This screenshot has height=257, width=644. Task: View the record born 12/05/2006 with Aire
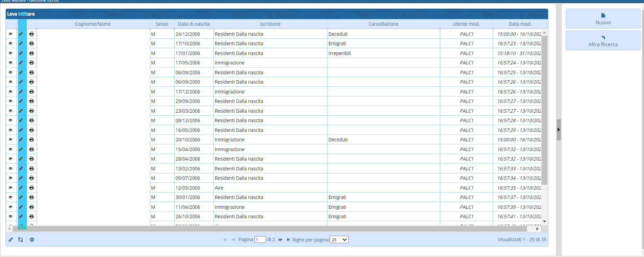pyautogui.click(x=10, y=188)
